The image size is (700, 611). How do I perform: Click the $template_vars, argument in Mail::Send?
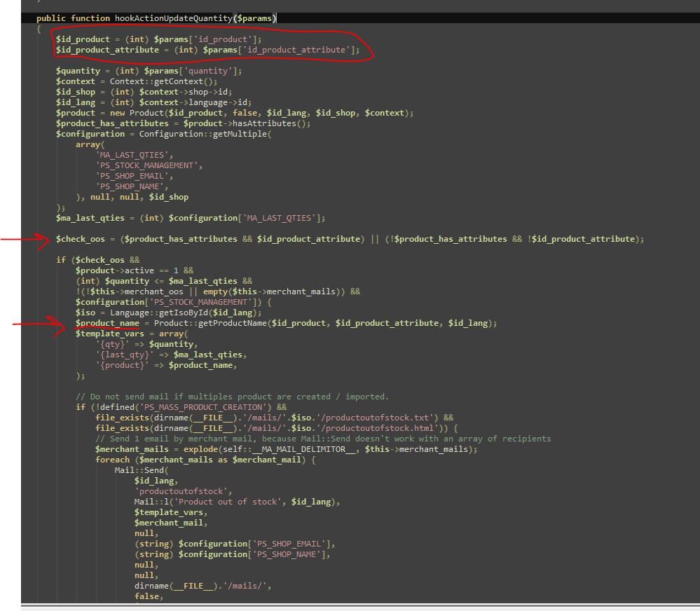point(171,512)
